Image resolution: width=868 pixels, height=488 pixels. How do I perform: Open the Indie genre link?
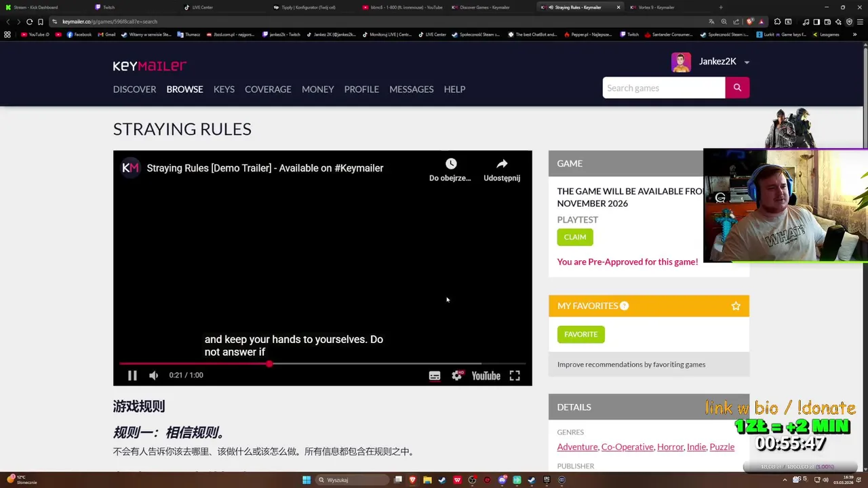(696, 447)
